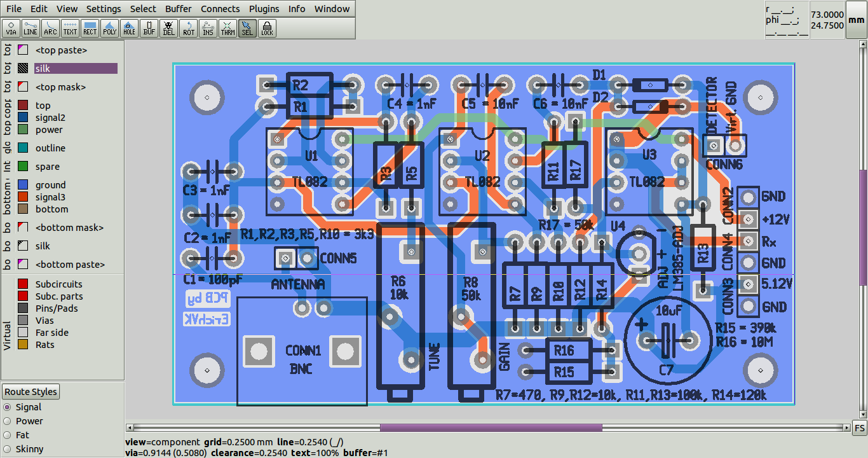Screen dimensions: 868x458
Task: Collapse the bottom copper layer group
Action: [x=7, y=197]
